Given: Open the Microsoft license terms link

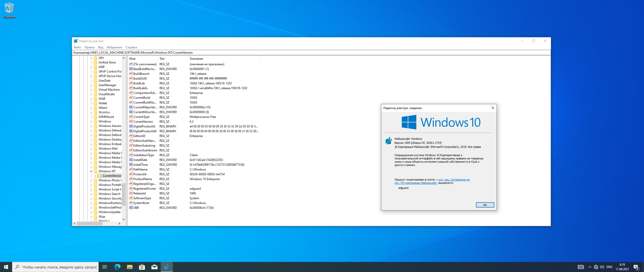Looking at the screenshot, I should (x=432, y=181).
